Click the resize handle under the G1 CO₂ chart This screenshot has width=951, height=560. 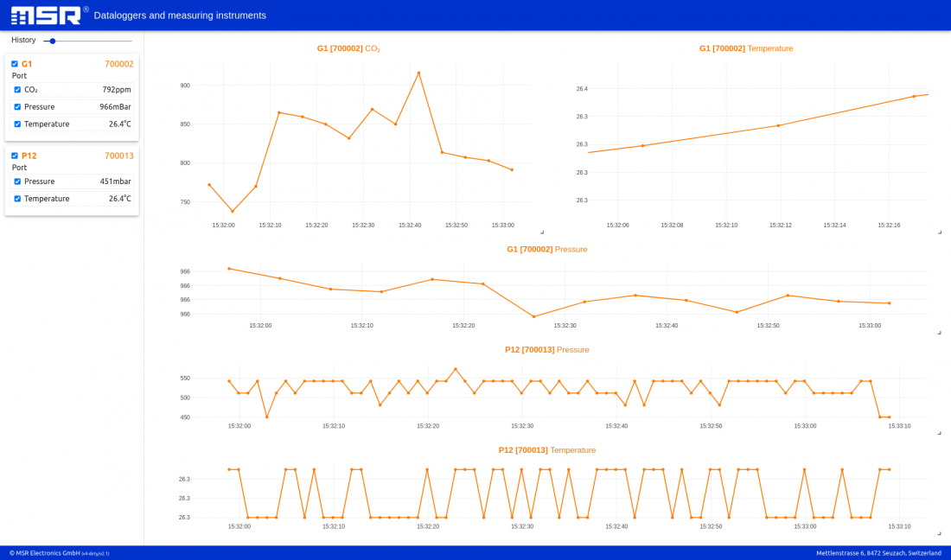[x=542, y=231]
